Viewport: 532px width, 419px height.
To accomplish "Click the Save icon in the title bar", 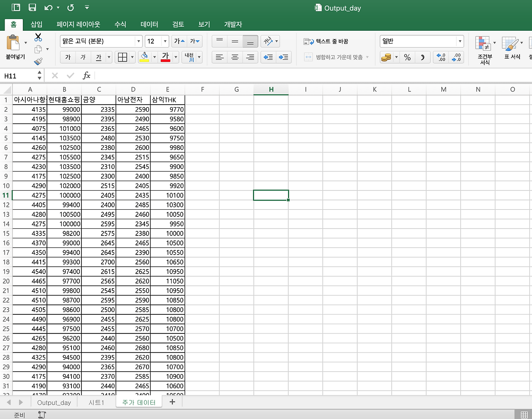I will tap(32, 7).
